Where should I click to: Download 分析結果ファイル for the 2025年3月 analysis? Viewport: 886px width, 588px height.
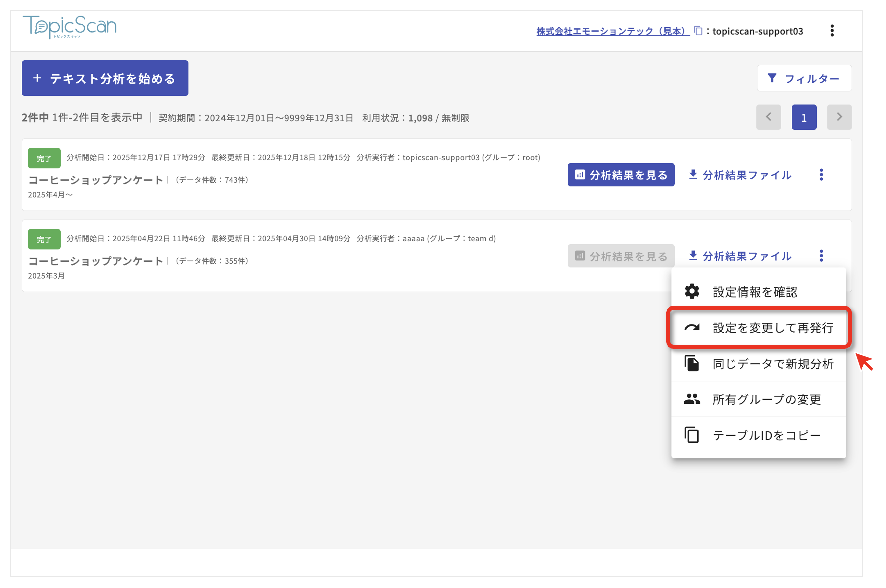click(740, 256)
